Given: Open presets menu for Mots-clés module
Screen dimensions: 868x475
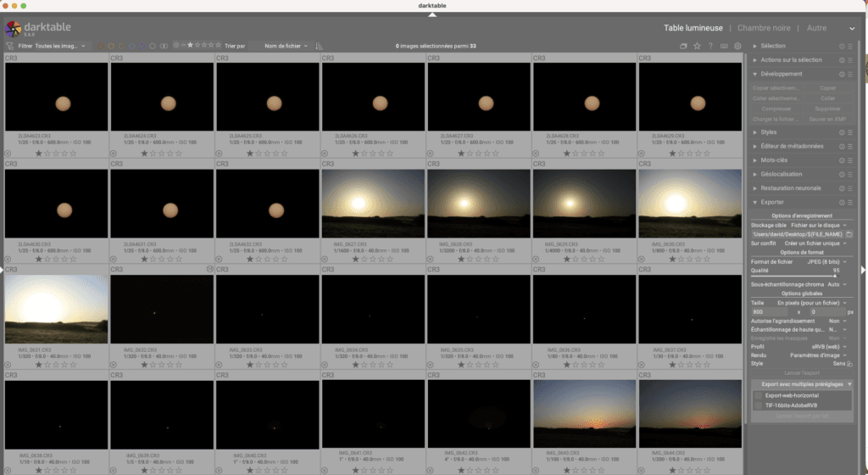Looking at the screenshot, I should 850,160.
